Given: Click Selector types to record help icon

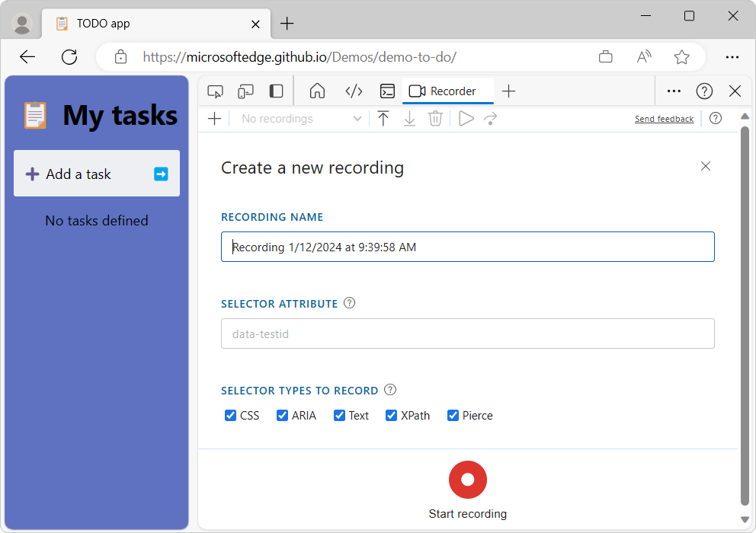Looking at the screenshot, I should pyautogui.click(x=390, y=390).
